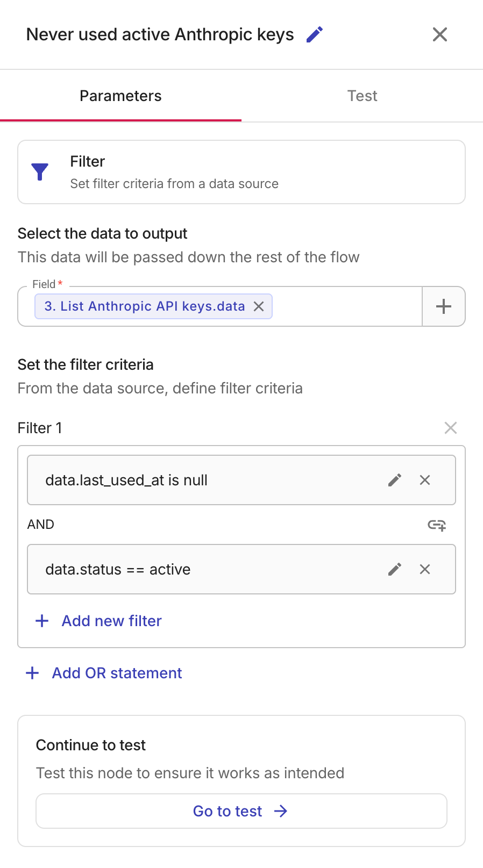Remove the List Anthropic API keys.data chip
Screen dimensions: 483x868
point(259,306)
